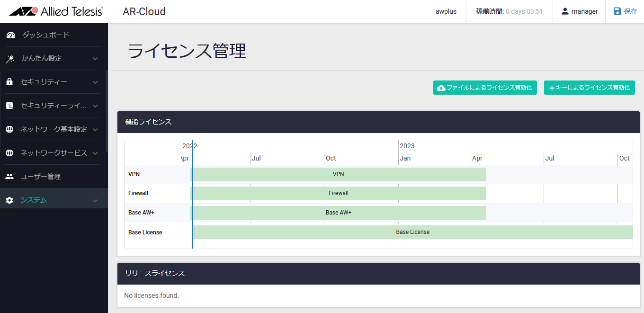Select the VPN license bar in timeline
This screenshot has width=644, height=313.
point(338,174)
